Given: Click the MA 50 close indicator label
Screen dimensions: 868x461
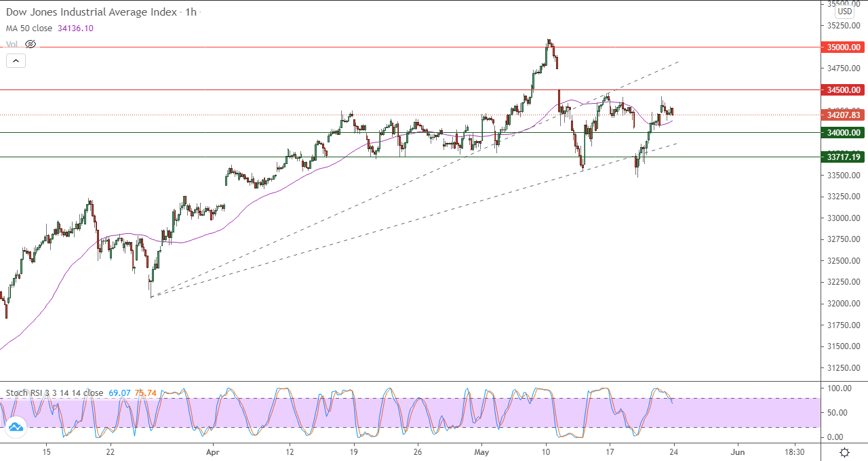Looking at the screenshot, I should 31,28.
